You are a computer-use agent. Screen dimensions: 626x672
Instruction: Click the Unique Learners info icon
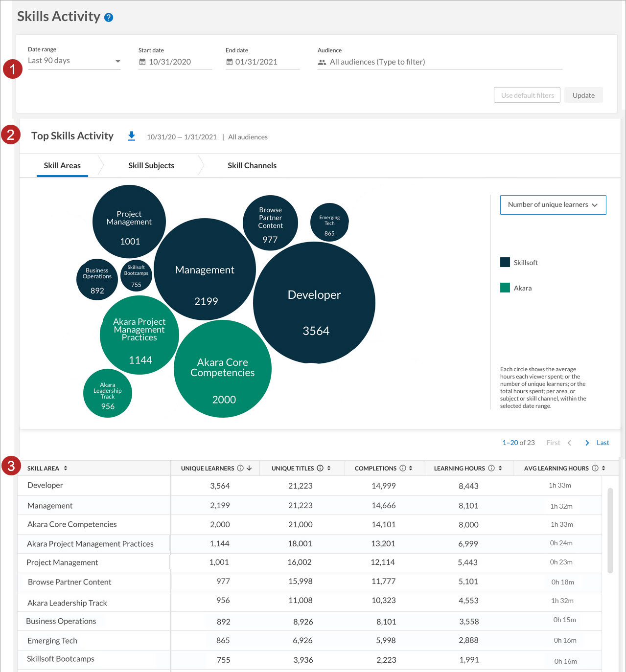[240, 468]
